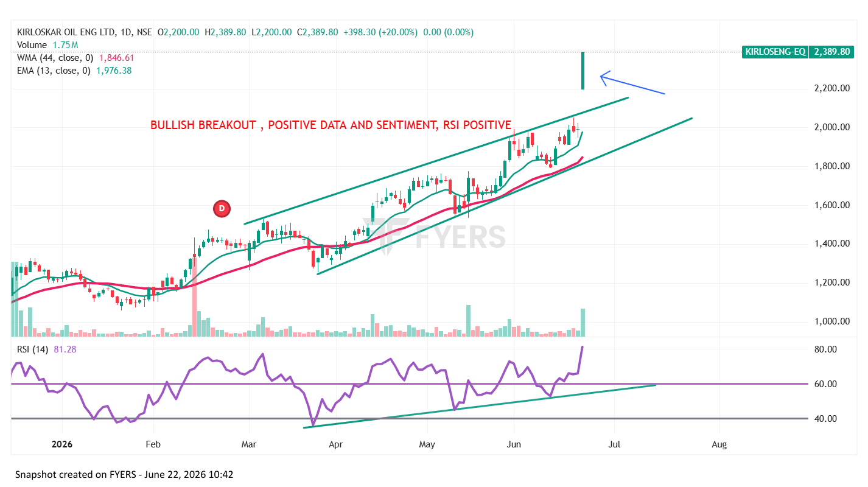Click the +398.30 (+20.00%) change value
The height and width of the screenshot is (487, 868).
[x=380, y=32]
